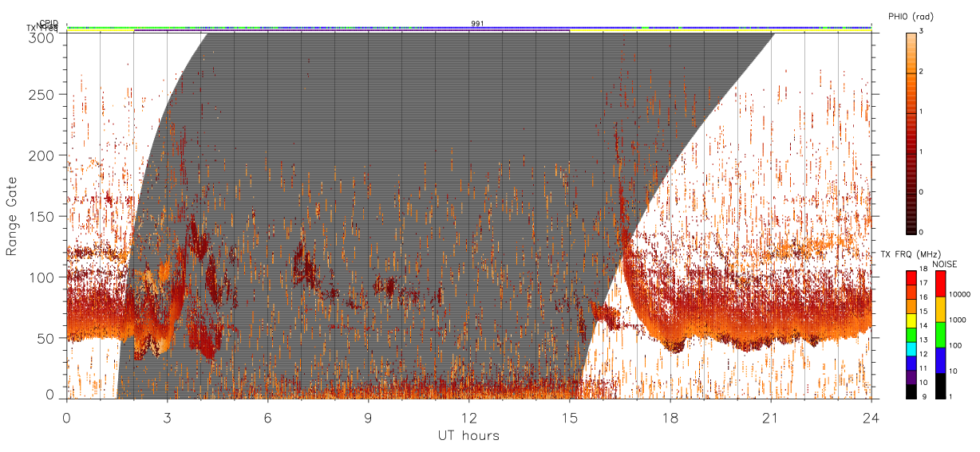
Task: Click the 'UT hours' x-axis title
Action: click(468, 435)
